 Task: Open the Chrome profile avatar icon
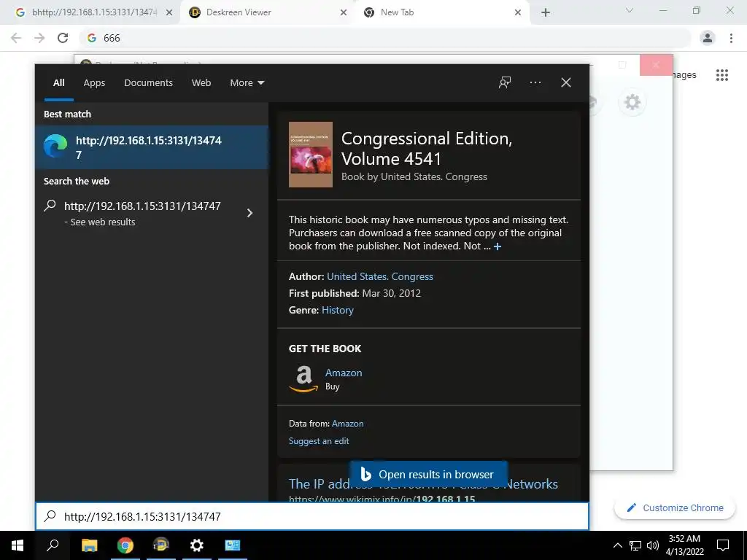coord(708,38)
